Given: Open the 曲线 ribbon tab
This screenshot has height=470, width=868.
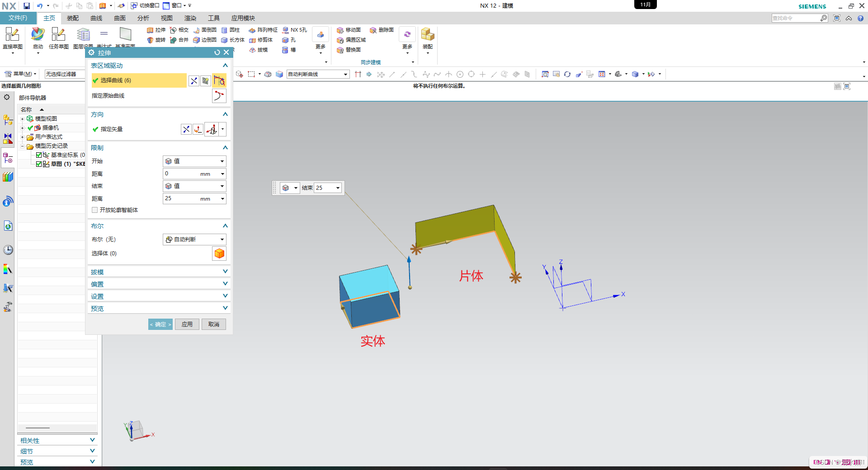Looking at the screenshot, I should [96, 18].
